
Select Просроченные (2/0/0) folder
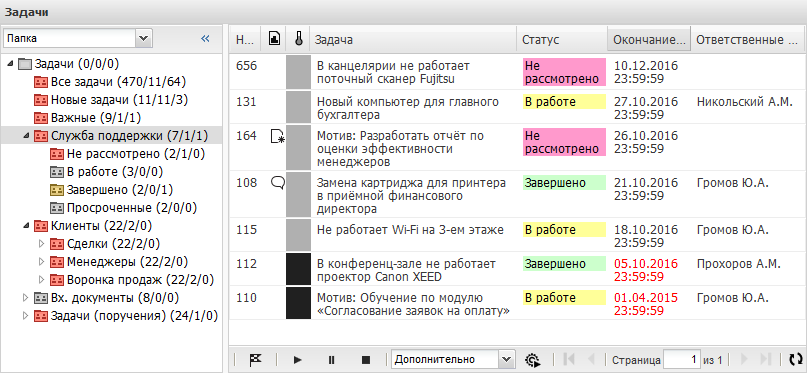click(132, 208)
